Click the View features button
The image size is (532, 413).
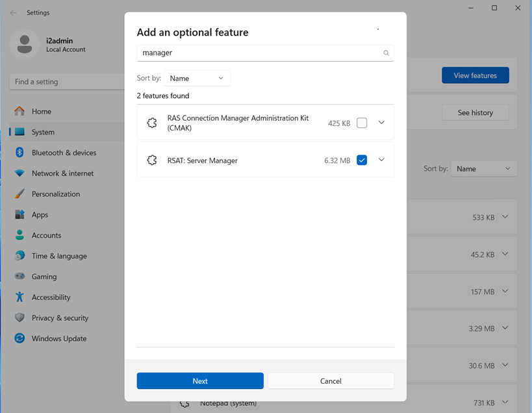[475, 75]
